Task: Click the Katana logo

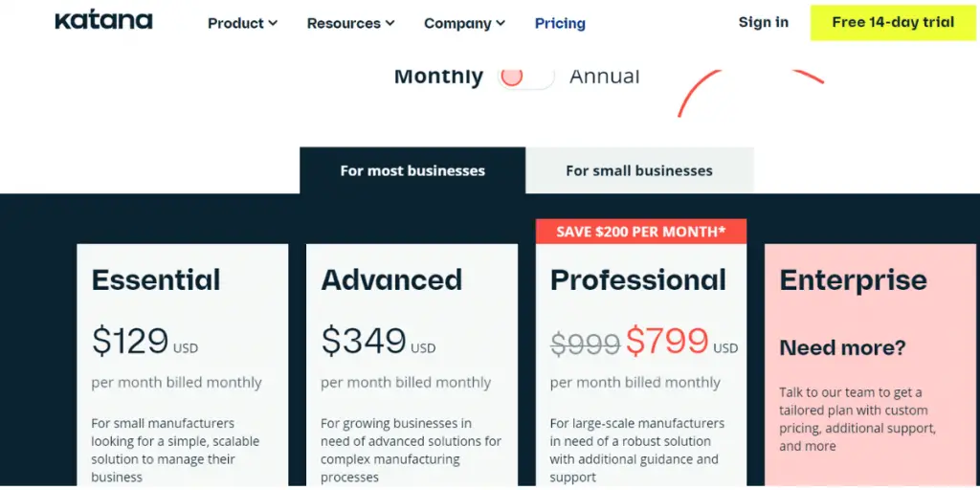Action: (x=103, y=20)
